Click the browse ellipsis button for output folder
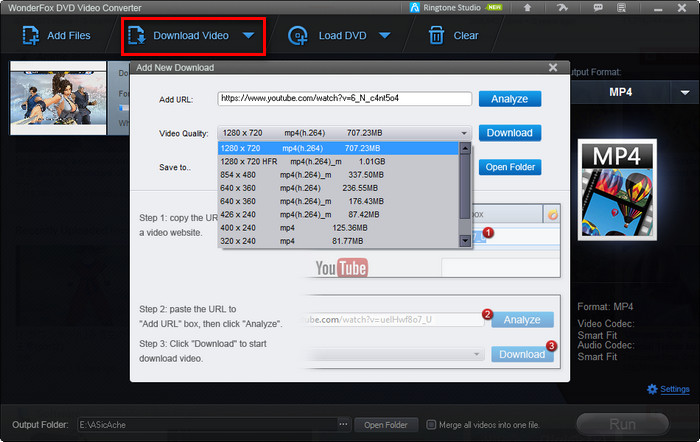Viewport: 700px width, 442px height. tap(343, 425)
